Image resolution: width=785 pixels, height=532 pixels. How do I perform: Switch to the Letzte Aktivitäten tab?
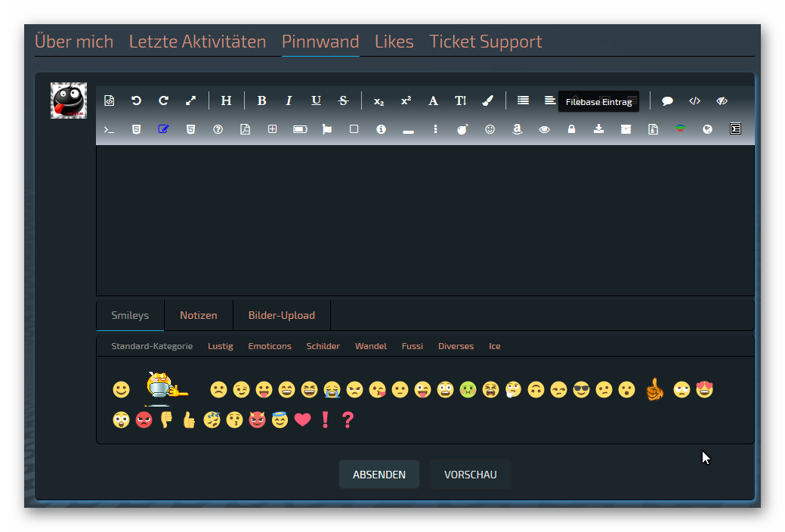[x=197, y=42]
